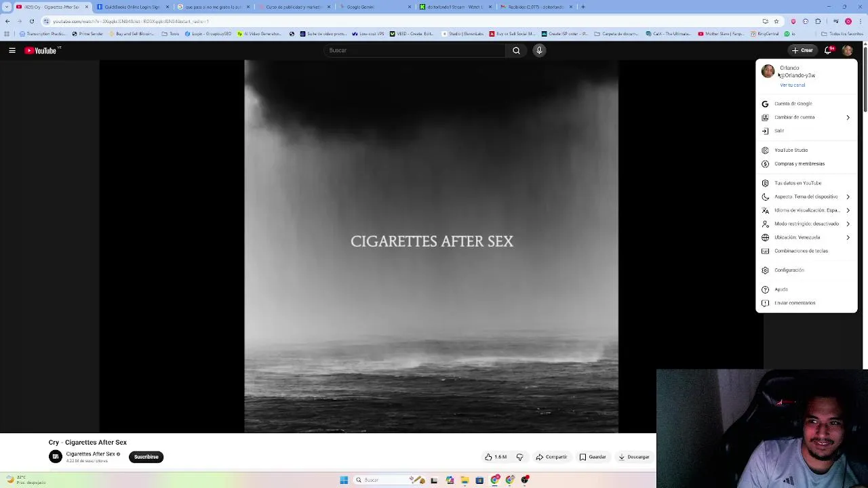The image size is (868, 488).
Task: Open the RingCentral bookmark
Action: 764,34
